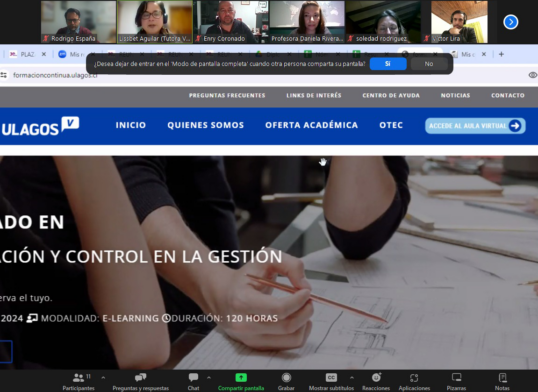Click ACCEDE AL AULA VIRTUAL button
The width and height of the screenshot is (538, 392).
coord(475,126)
